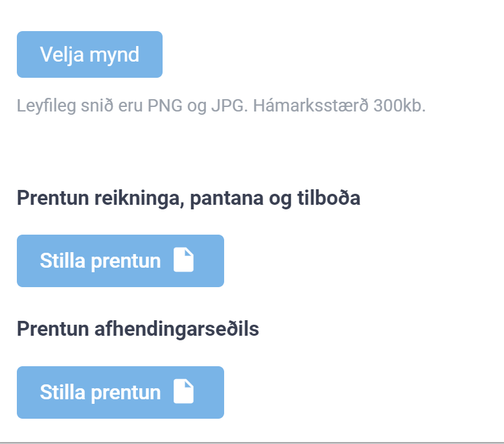This screenshot has height=444, width=504.
Task: Click the heading Prentun reikninga, pantana og tilboða
Action: pos(188,198)
